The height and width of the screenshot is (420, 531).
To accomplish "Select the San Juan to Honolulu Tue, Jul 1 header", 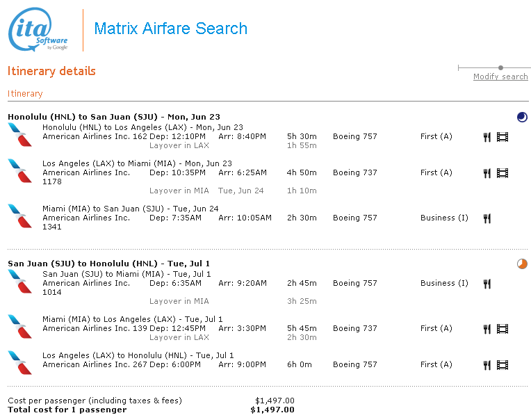I will (108, 264).
